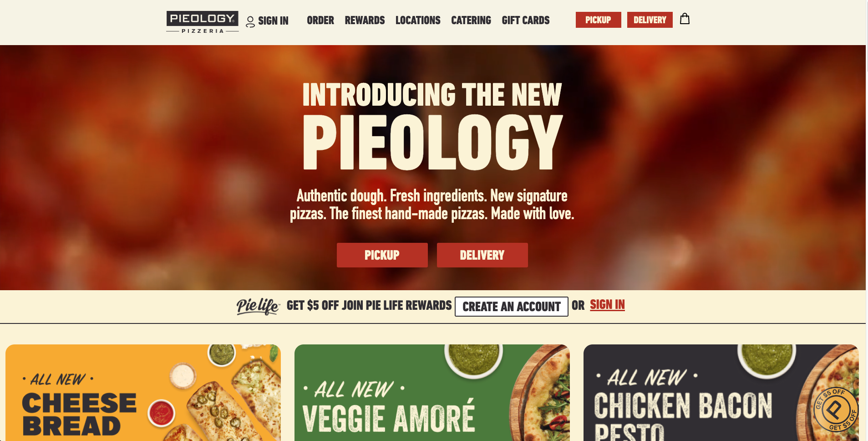Click Sign In in the header

[273, 21]
